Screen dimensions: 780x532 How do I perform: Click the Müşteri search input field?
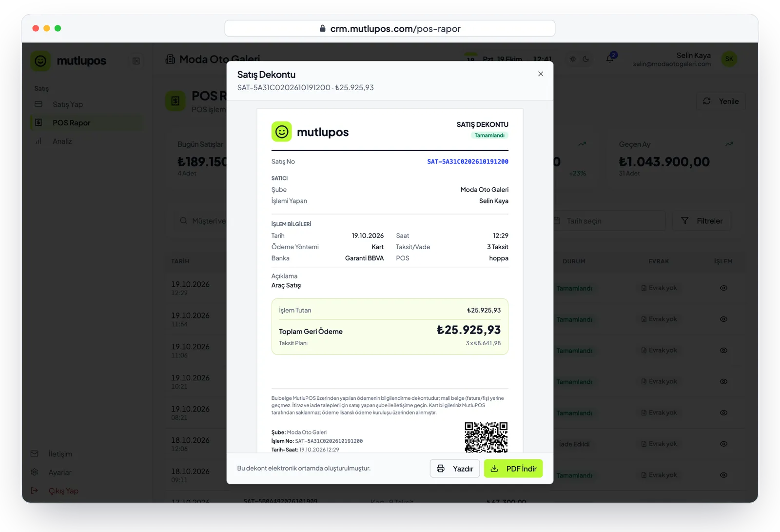201,221
